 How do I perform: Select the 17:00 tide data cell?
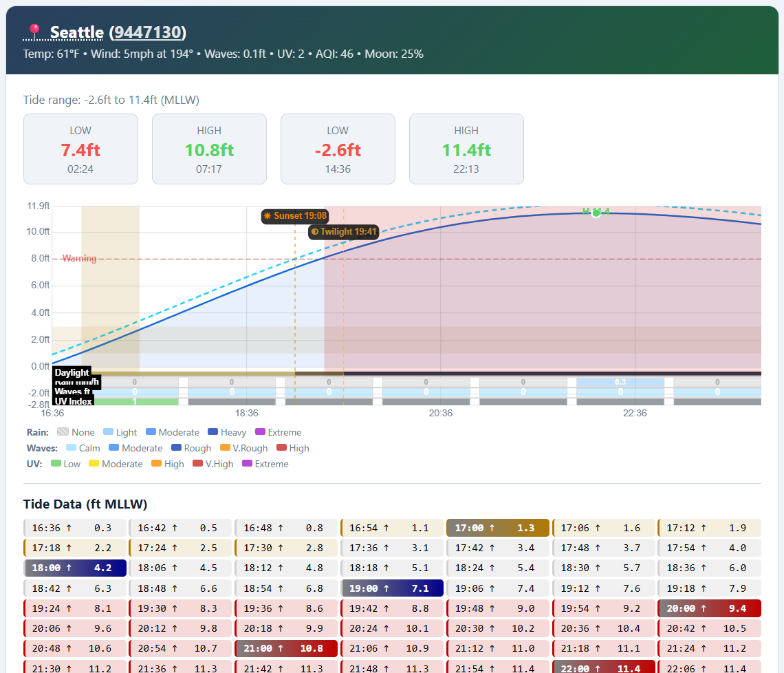(497, 528)
